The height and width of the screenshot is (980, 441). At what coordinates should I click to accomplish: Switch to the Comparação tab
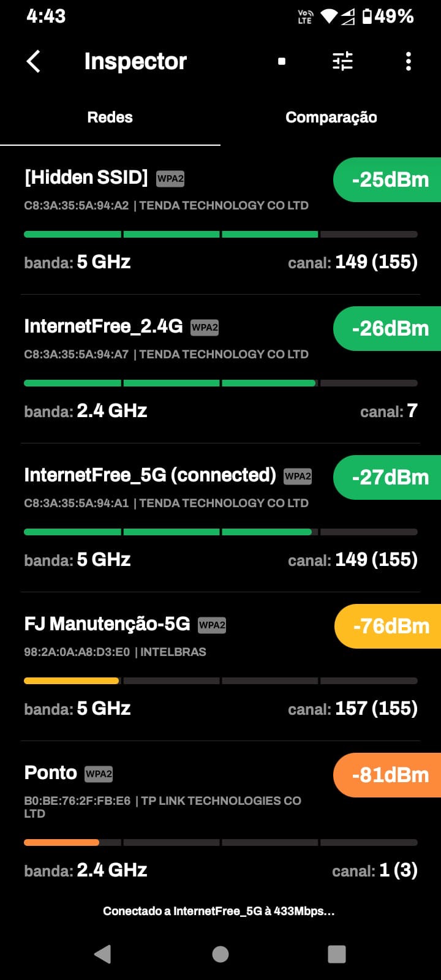[331, 118]
